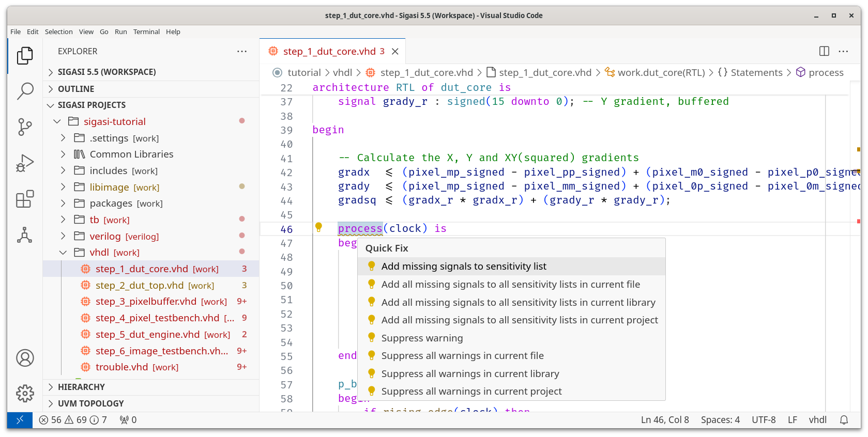The height and width of the screenshot is (437, 868).
Task: Click the tutorial breadcrumb circle icon
Action: coord(278,72)
